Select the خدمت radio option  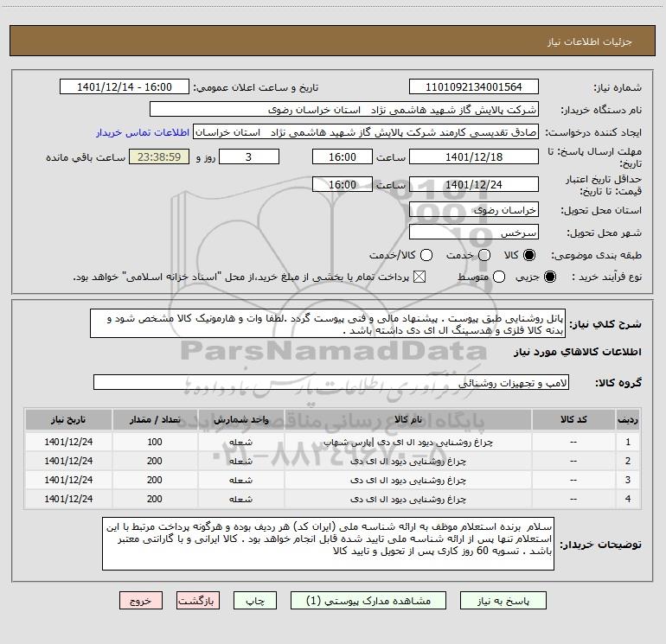(x=483, y=256)
